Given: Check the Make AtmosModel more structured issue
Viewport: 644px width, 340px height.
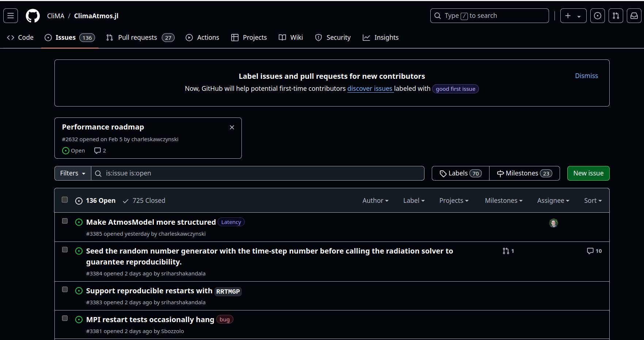Looking at the screenshot, I should point(65,221).
